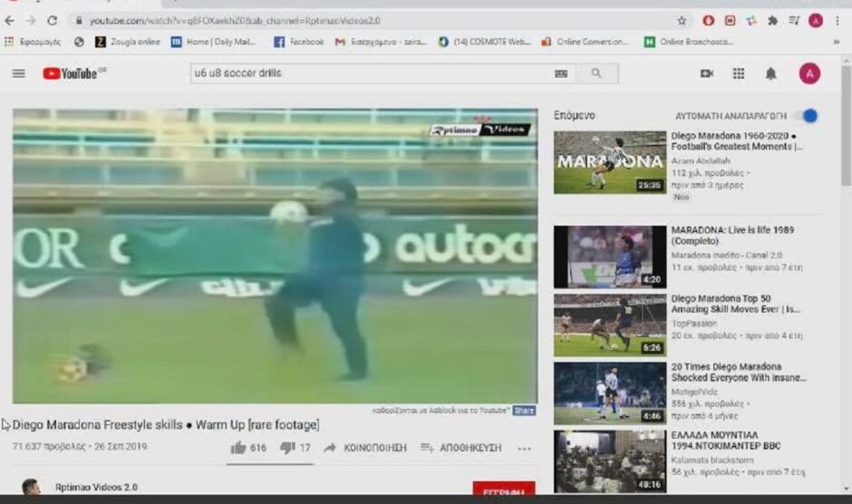
Task: Open the '20 Times Diego Maradona' thumbnail
Action: click(x=610, y=393)
